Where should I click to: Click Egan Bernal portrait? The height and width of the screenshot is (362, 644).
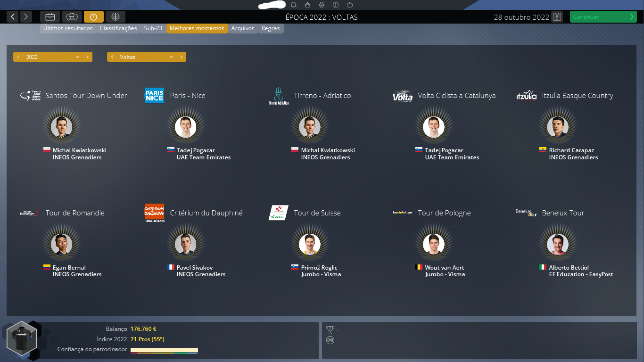[61, 245]
